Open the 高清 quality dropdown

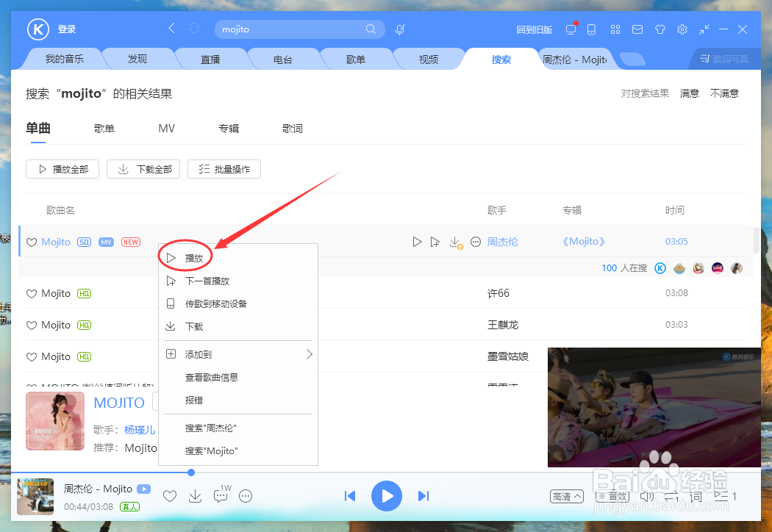(567, 497)
